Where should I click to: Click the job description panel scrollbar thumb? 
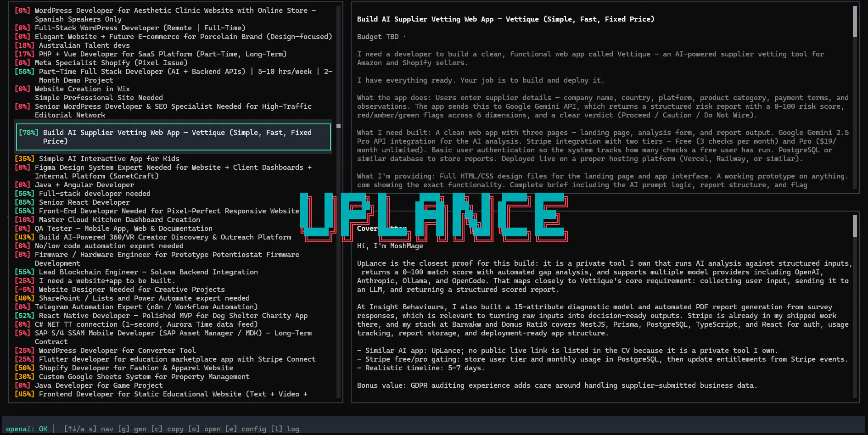pyautogui.click(x=855, y=22)
